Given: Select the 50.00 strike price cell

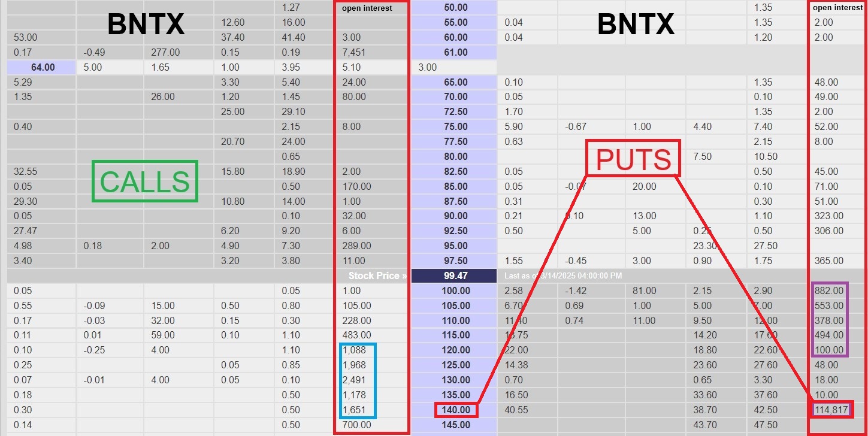Looking at the screenshot, I should pyautogui.click(x=455, y=8).
